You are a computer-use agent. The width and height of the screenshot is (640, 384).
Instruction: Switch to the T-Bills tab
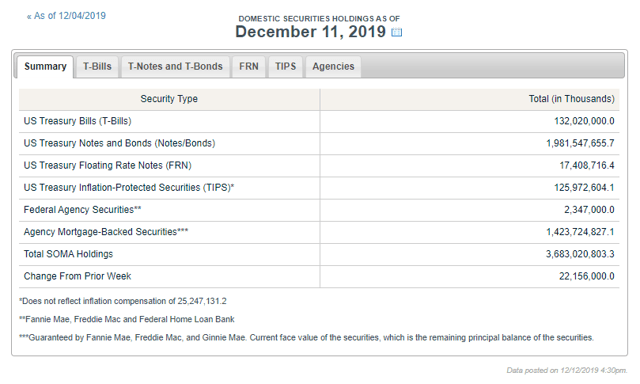click(x=97, y=67)
